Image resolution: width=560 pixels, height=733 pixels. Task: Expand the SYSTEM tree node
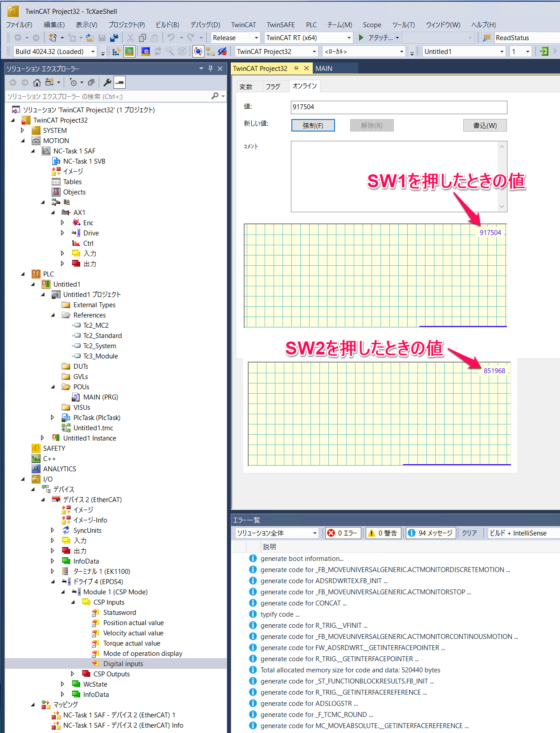pos(22,131)
